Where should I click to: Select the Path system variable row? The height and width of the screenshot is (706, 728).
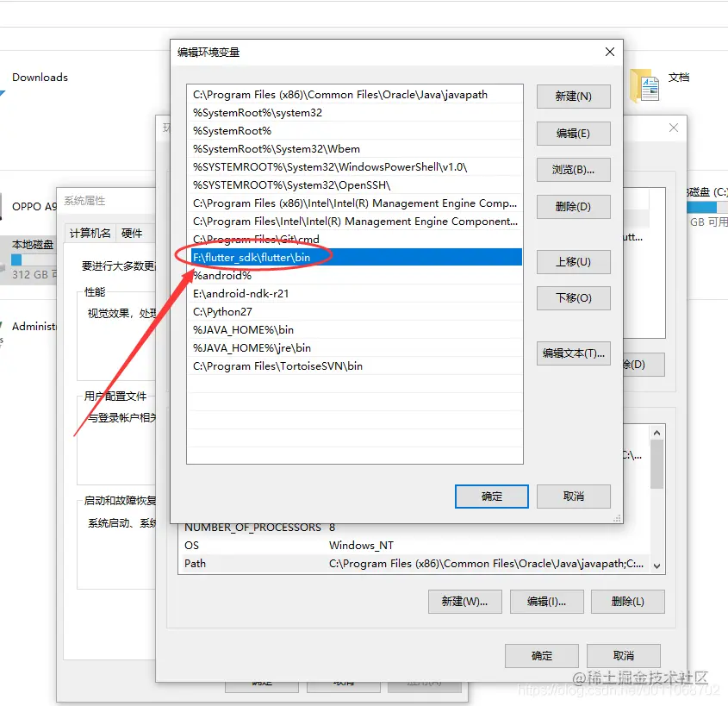coord(414,564)
